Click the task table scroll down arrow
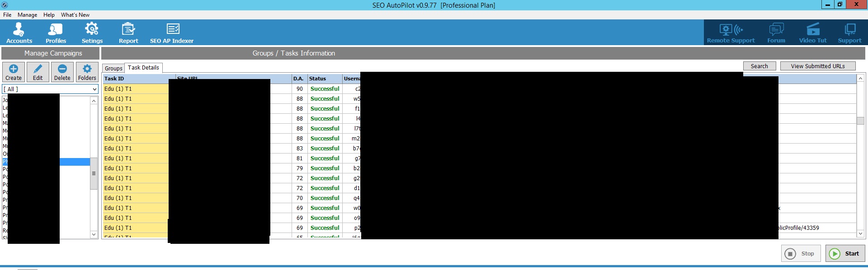 [x=860, y=233]
